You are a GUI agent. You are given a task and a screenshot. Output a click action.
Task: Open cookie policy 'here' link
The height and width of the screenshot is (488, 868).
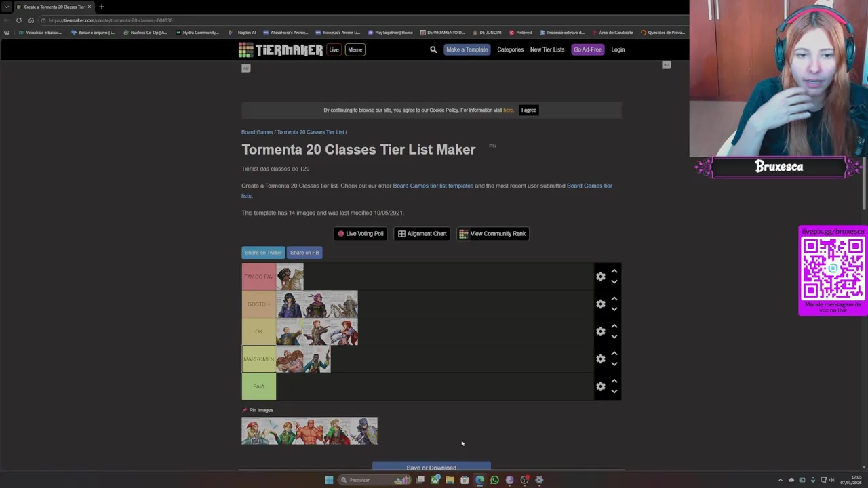[508, 110]
